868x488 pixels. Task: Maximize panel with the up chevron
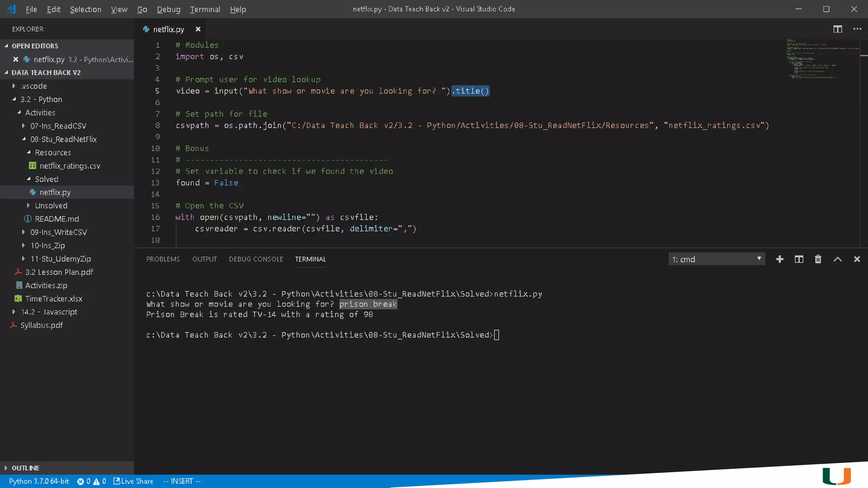tap(837, 259)
